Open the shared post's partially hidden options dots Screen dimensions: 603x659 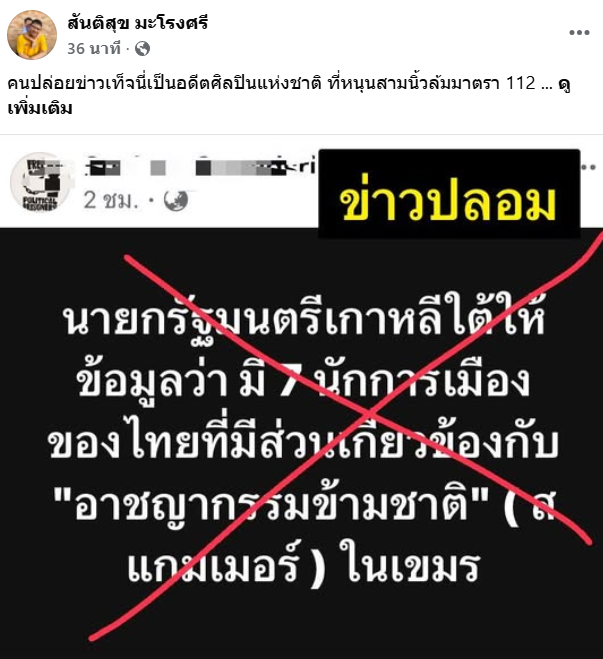pyautogui.click(x=591, y=167)
